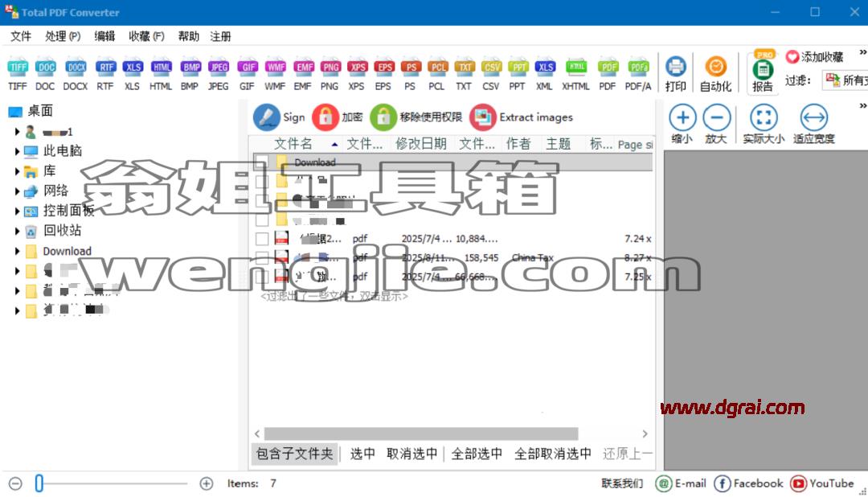The height and width of the screenshot is (497, 868).
Task: Tick the checkbox of the China Tax pdf
Action: click(262, 257)
